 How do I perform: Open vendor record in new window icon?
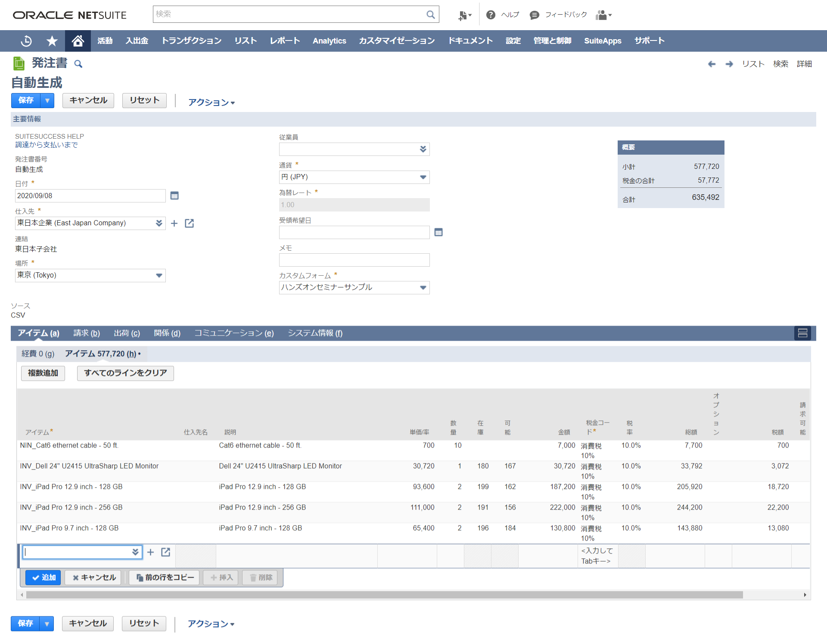click(x=189, y=223)
